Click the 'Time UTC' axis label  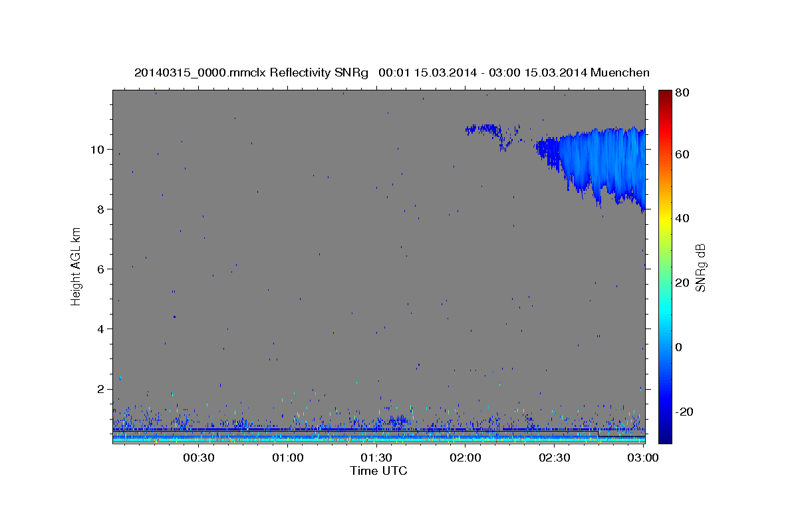[x=378, y=471]
